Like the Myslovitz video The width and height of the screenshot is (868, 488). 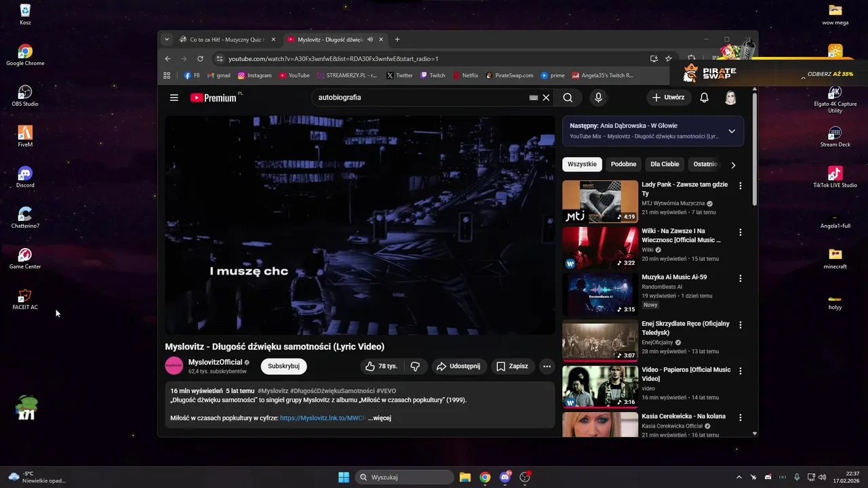point(381,366)
